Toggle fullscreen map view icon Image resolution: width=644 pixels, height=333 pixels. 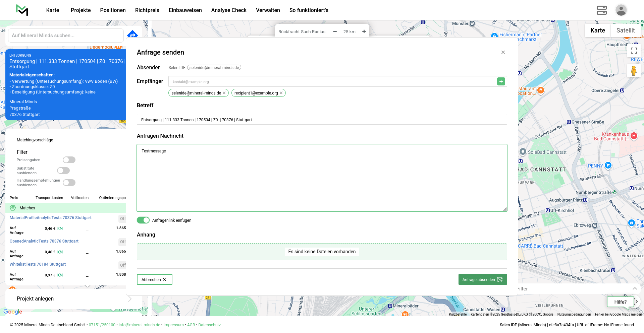coord(634,51)
